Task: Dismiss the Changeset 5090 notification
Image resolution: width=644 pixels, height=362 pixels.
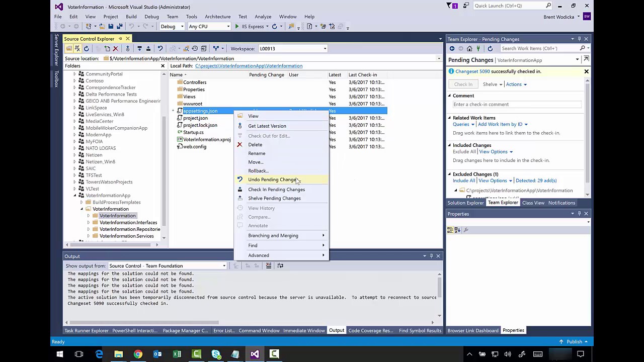Action: [x=586, y=71]
